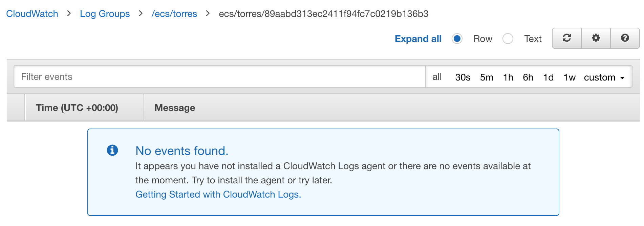Open the /ecs/torres log group breadcrumb
The height and width of the screenshot is (226, 644).
tap(174, 14)
